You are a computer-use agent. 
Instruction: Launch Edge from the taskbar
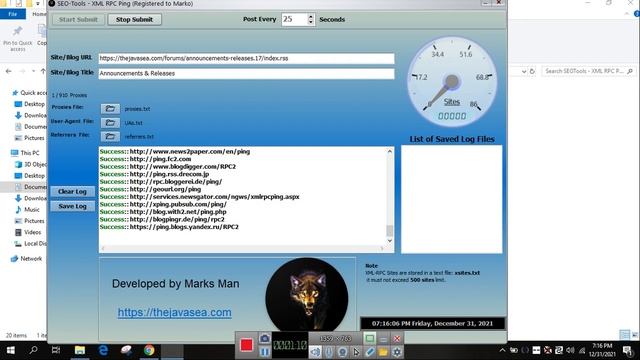(x=103, y=350)
